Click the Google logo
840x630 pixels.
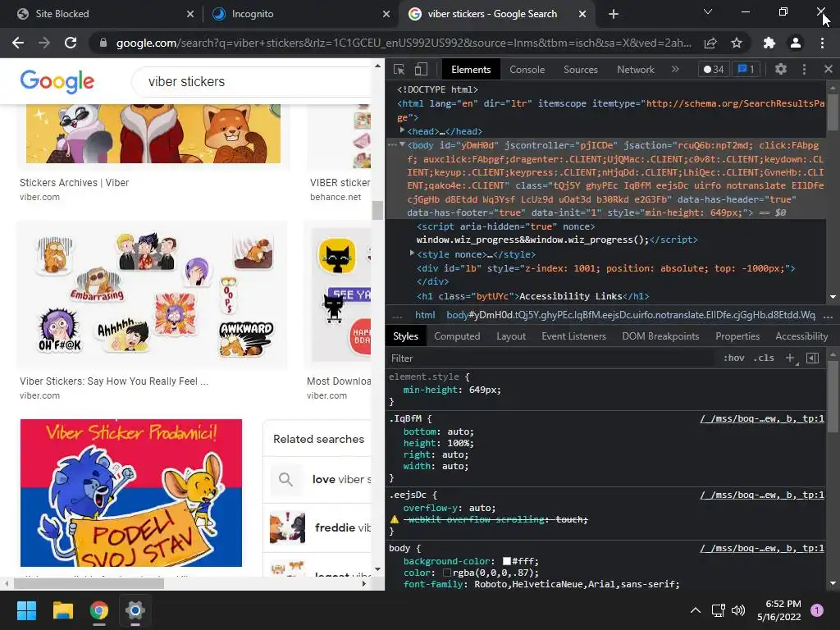coord(57,81)
